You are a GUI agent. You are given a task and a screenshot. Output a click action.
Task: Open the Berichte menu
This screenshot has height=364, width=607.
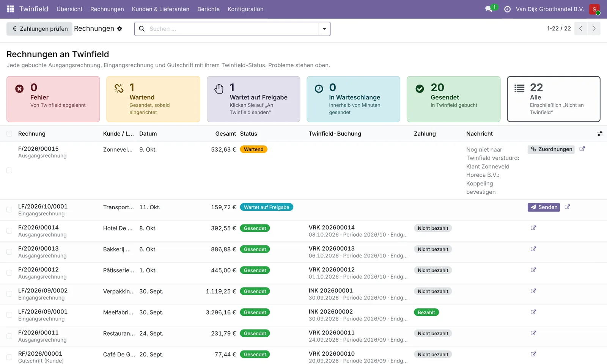[x=208, y=9]
